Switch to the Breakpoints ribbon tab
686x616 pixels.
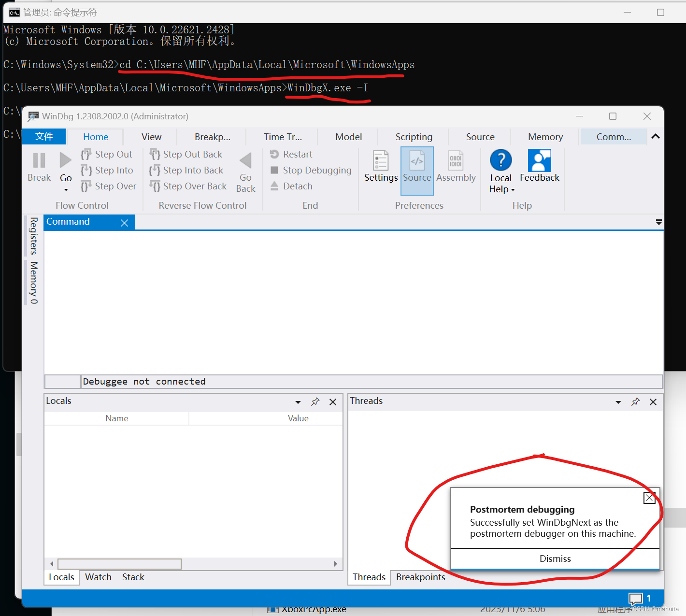click(213, 137)
